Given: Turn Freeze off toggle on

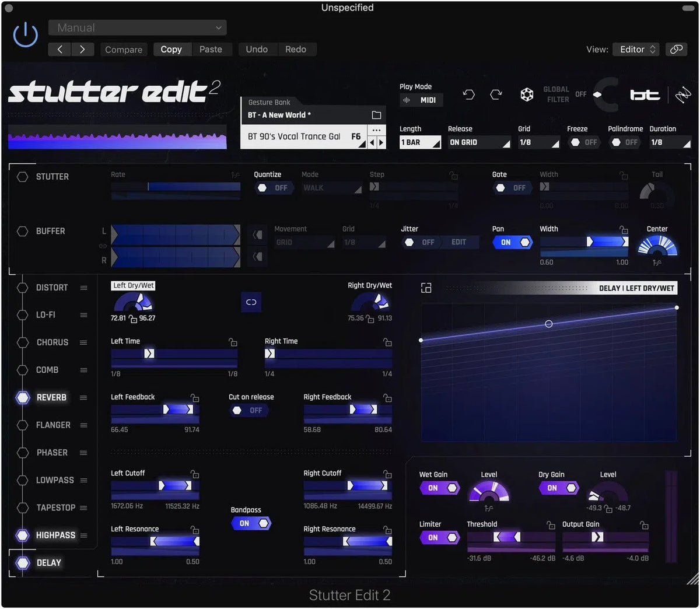Looking at the screenshot, I should 583,142.
